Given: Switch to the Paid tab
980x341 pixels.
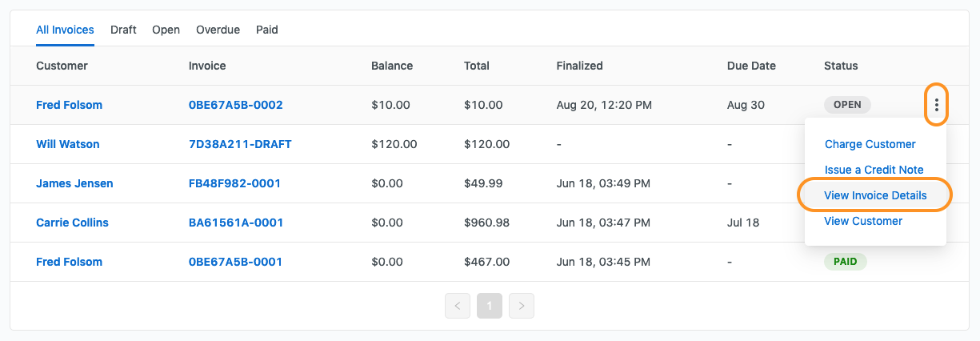Looking at the screenshot, I should click(267, 30).
